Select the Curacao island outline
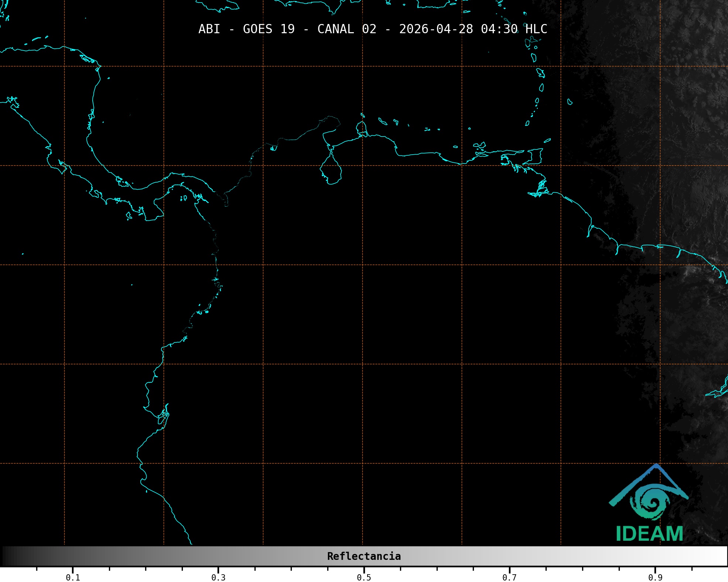This screenshot has width=728, height=582. click(383, 121)
